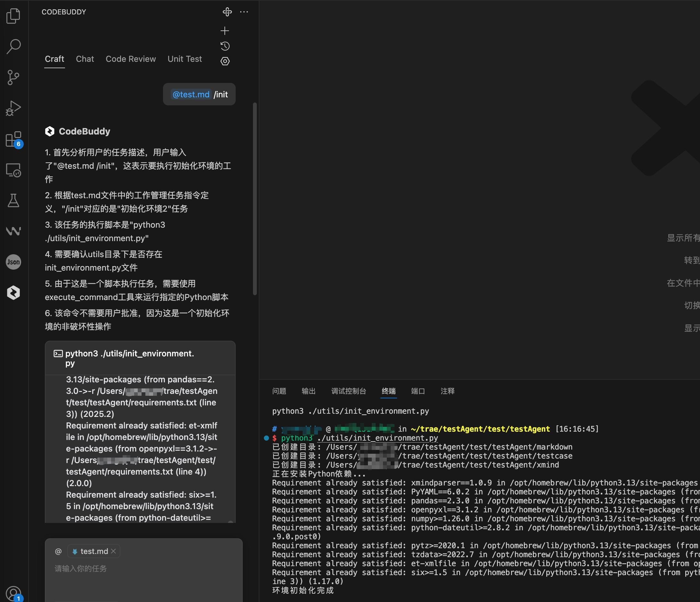Click the CodeBuddy plugin icon in panel header
This screenshot has width=700, height=602.
point(227,12)
